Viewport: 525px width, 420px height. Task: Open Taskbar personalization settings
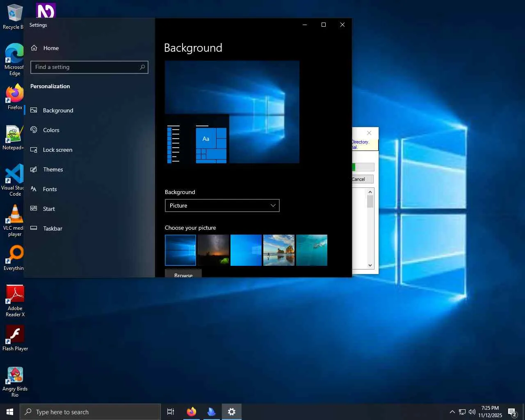pos(52,228)
